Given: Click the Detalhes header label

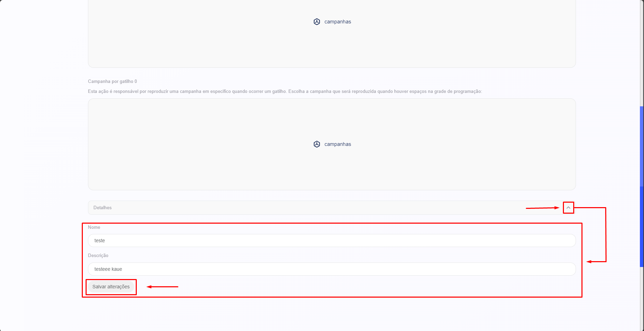Looking at the screenshot, I should pyautogui.click(x=102, y=208).
